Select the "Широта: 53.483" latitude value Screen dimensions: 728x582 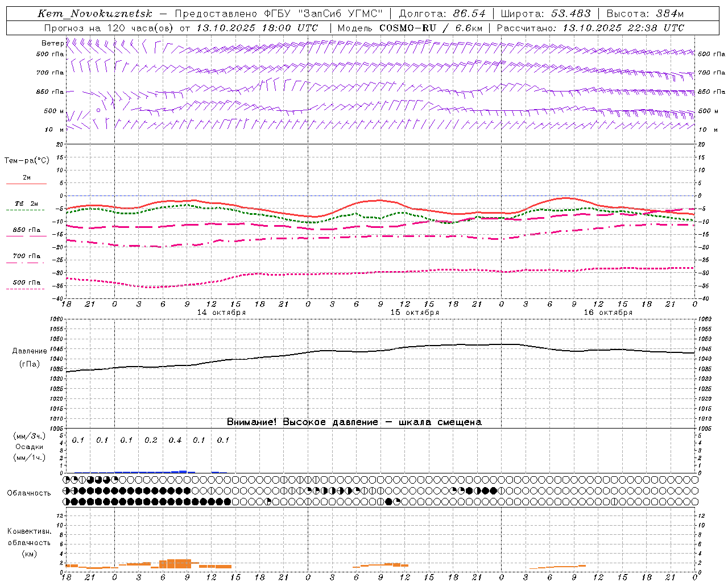coord(546,14)
